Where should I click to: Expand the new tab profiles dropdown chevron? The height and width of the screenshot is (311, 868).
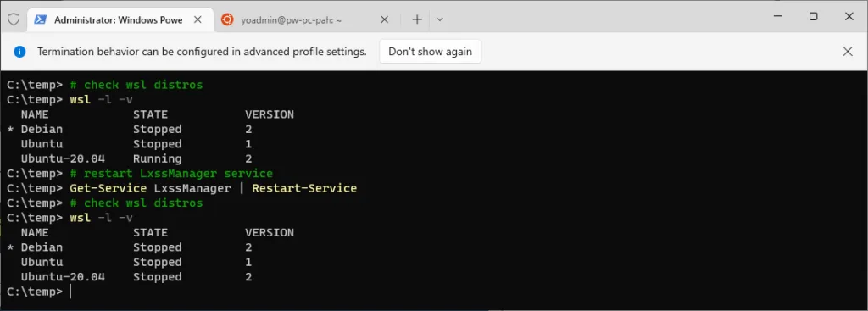point(440,20)
